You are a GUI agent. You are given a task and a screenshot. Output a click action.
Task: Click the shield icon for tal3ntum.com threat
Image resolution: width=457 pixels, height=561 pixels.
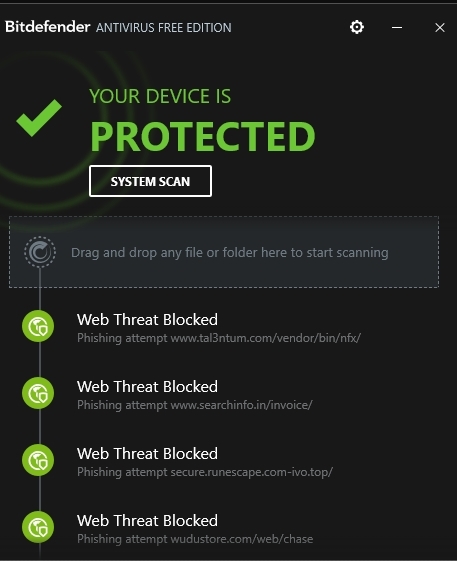click(38, 326)
